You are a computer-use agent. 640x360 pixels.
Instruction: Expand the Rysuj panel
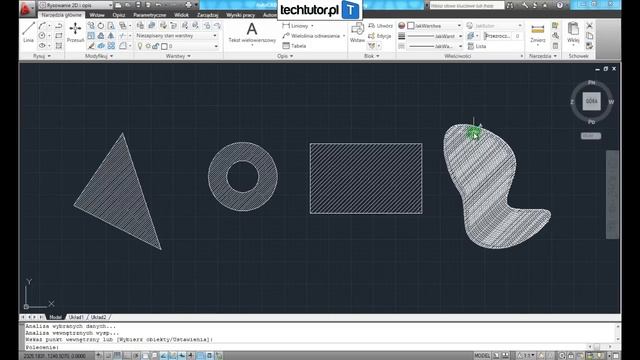click(x=42, y=56)
